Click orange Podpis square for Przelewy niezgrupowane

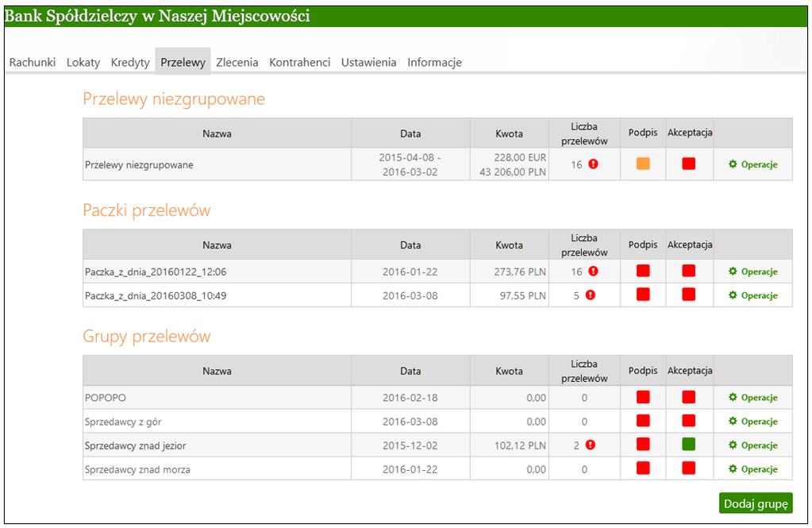coord(643,164)
